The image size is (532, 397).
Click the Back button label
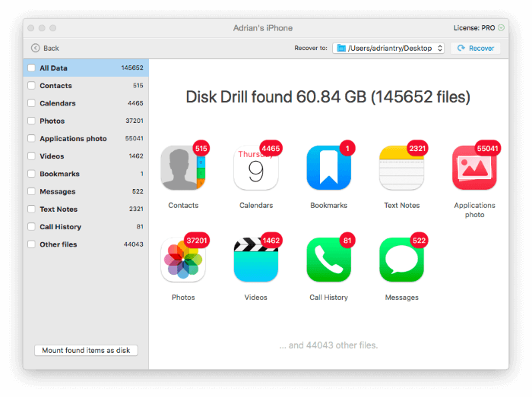tap(51, 49)
